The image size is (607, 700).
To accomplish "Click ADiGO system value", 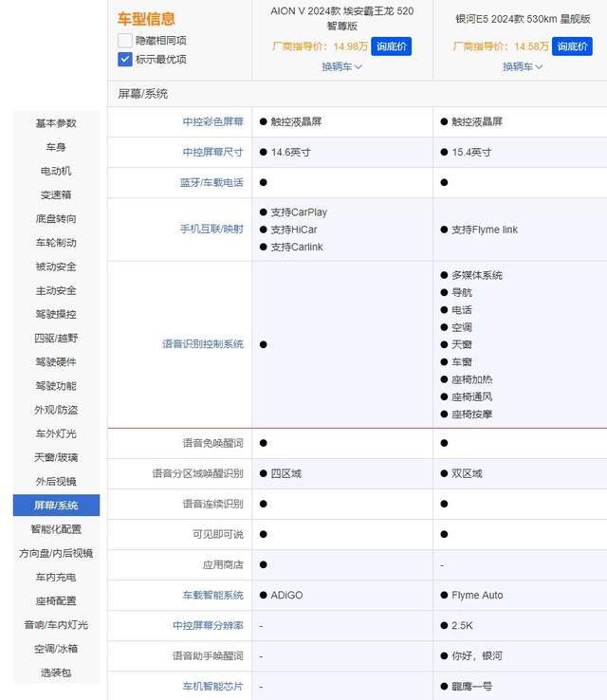I will pyautogui.click(x=286, y=595).
